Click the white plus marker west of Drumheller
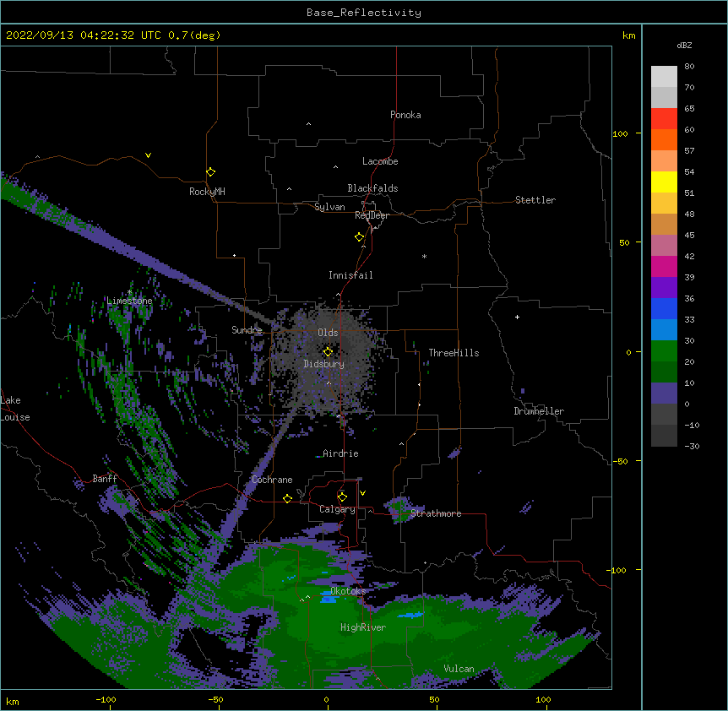Screen dimensions: 728x711 [x=517, y=317]
